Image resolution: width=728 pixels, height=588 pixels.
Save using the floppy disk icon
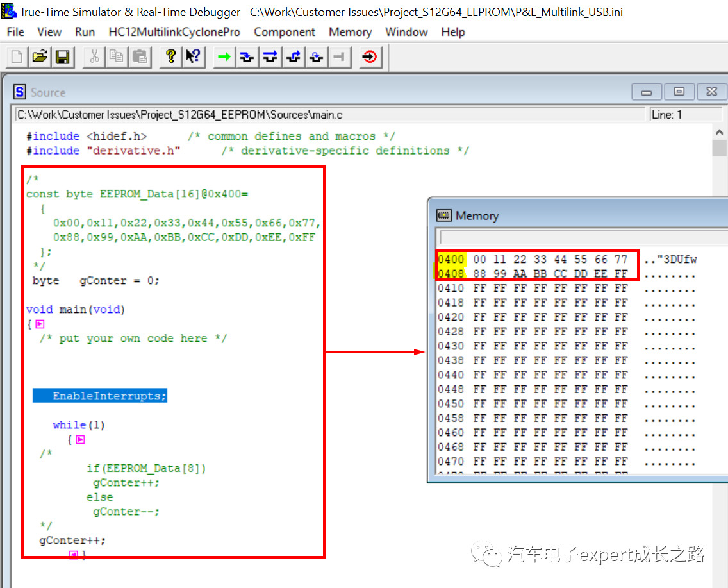62,57
